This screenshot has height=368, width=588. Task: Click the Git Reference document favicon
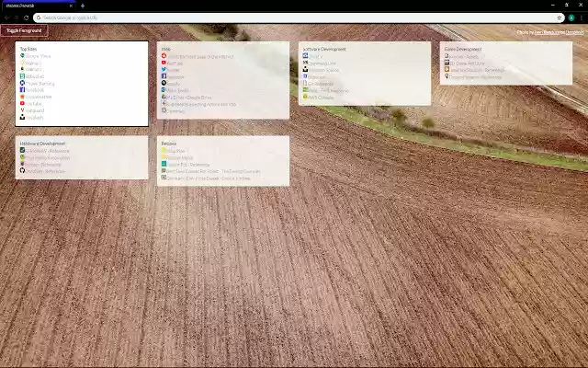pos(305,83)
